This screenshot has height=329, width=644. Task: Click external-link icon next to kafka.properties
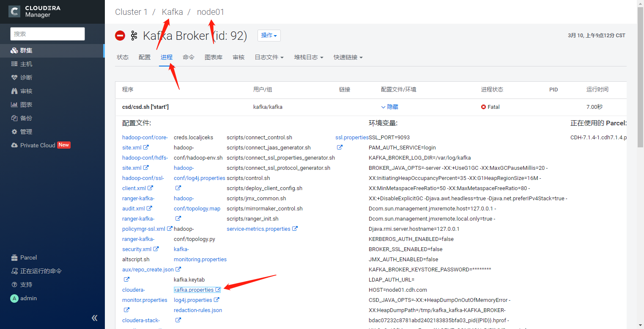(x=218, y=290)
